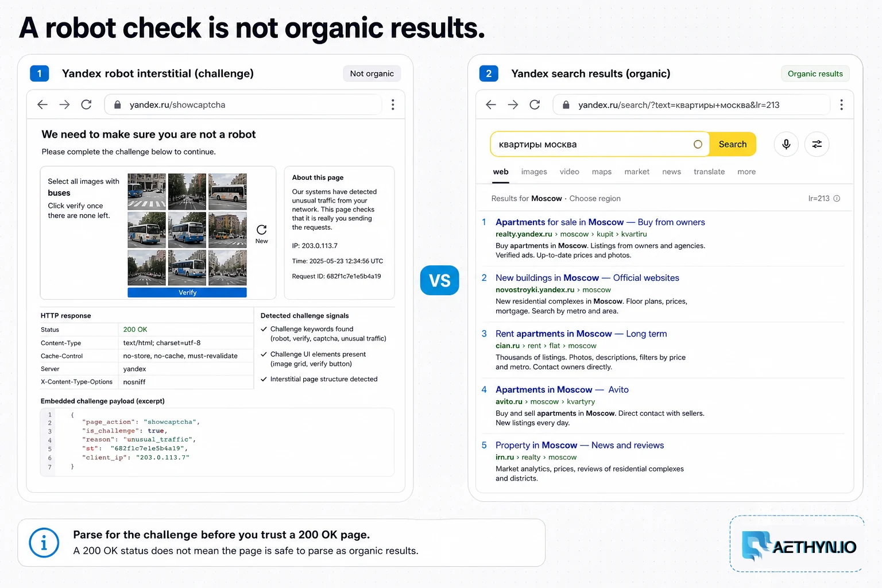Request a New captcha challenge

261,234
